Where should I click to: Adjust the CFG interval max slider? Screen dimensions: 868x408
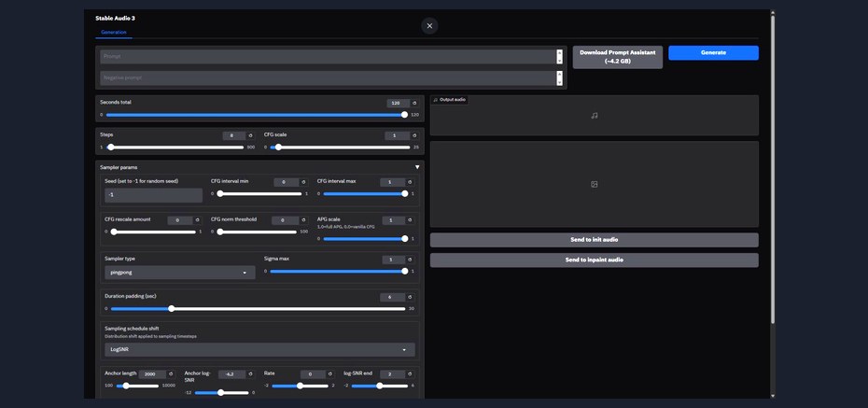(x=365, y=194)
